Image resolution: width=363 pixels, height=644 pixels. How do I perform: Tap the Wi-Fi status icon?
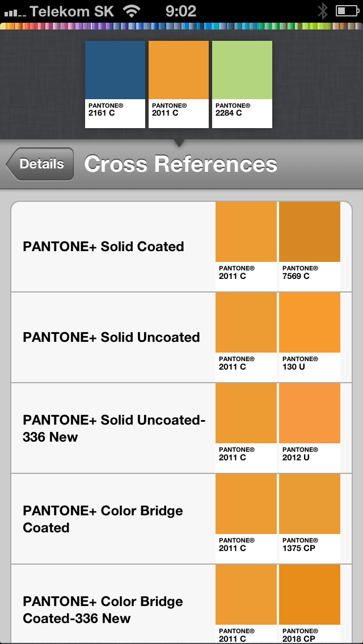[133, 11]
